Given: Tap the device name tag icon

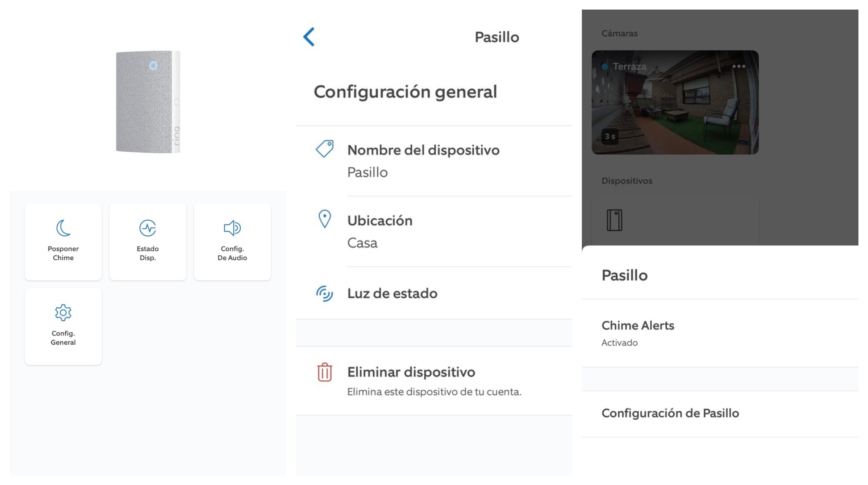Looking at the screenshot, I should tap(324, 149).
